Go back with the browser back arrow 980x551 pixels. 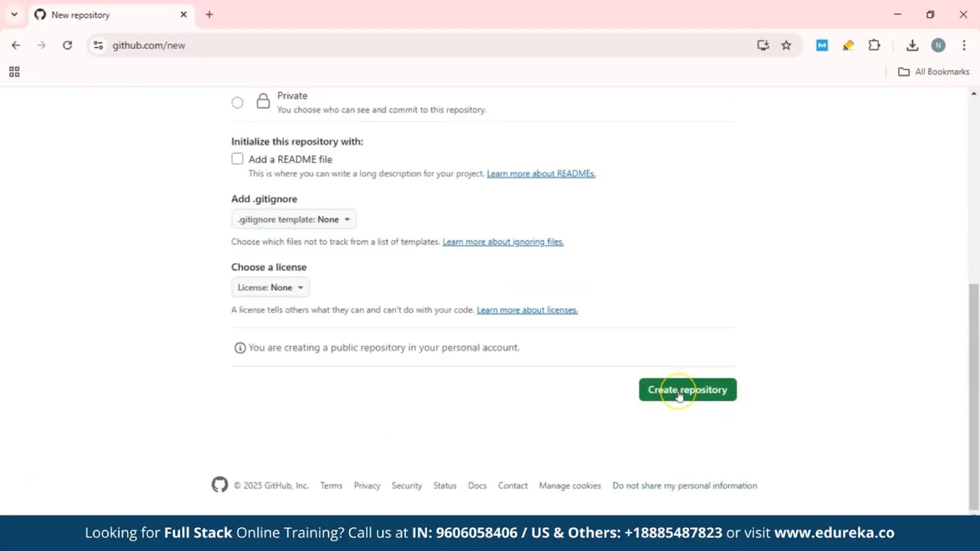click(x=16, y=45)
